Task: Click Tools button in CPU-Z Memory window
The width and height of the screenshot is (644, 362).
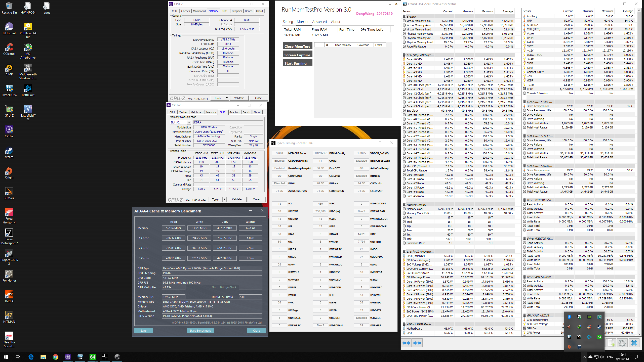Action: 218,98
